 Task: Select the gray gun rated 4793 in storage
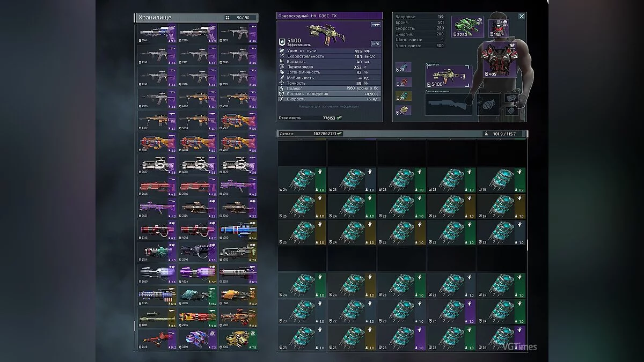238,252
